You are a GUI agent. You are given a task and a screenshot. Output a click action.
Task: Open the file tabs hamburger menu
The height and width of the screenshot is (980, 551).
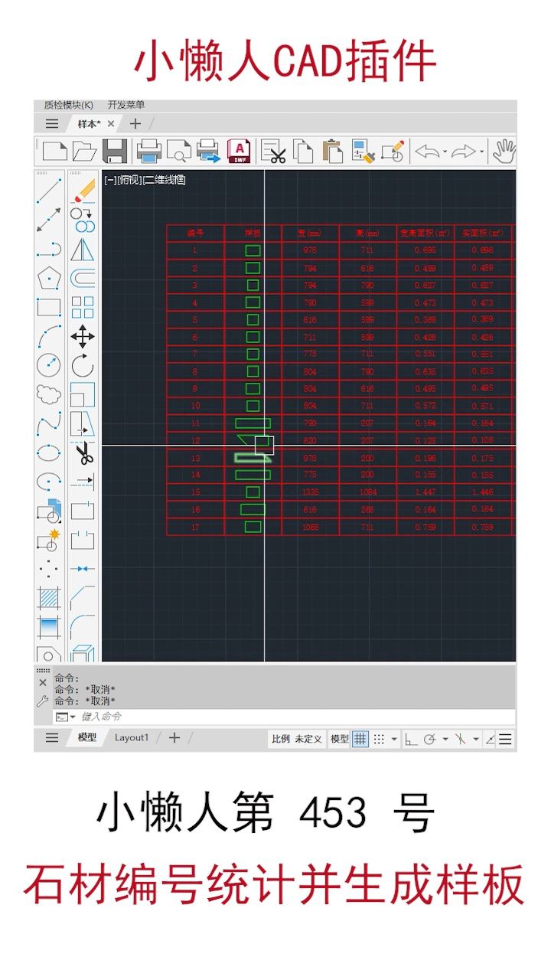(x=51, y=124)
